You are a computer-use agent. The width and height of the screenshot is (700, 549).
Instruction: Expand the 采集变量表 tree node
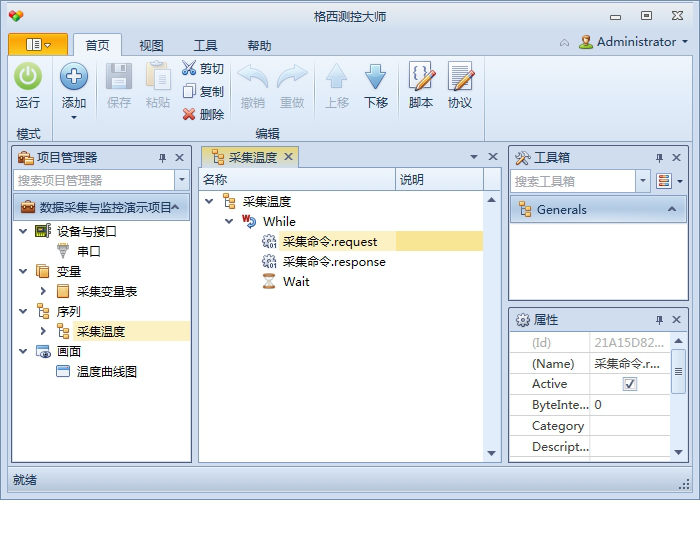[43, 291]
